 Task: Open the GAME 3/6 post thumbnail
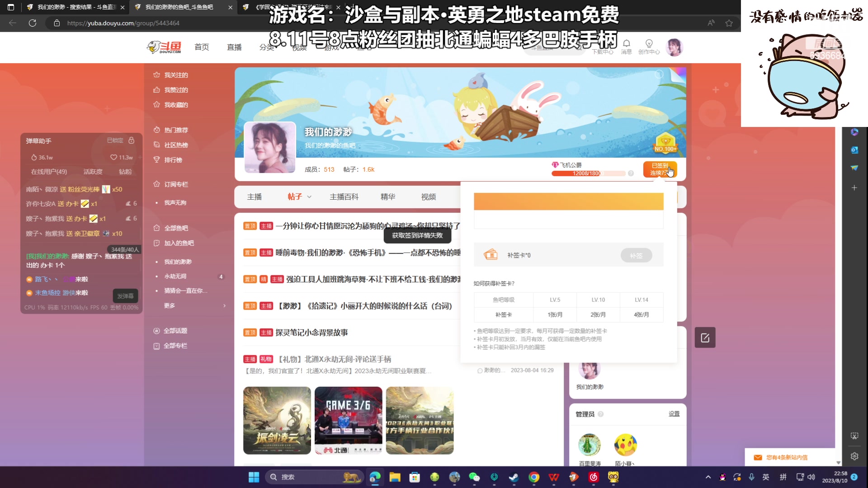(x=349, y=420)
